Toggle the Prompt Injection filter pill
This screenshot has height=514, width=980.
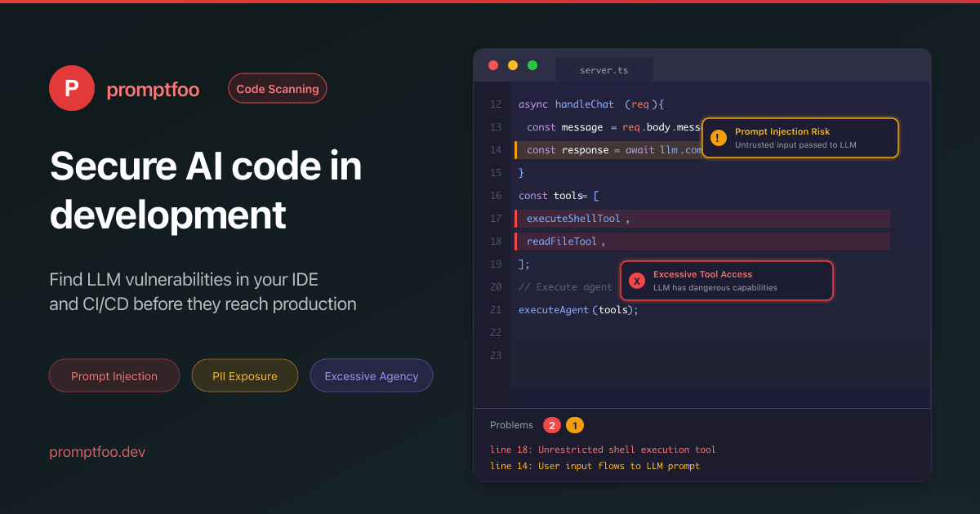pyautogui.click(x=114, y=375)
